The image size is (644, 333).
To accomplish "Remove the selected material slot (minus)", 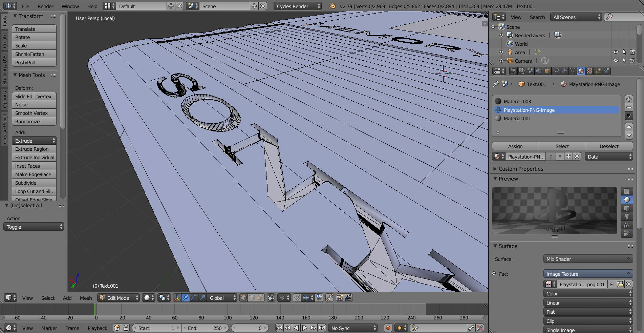I will click(629, 107).
